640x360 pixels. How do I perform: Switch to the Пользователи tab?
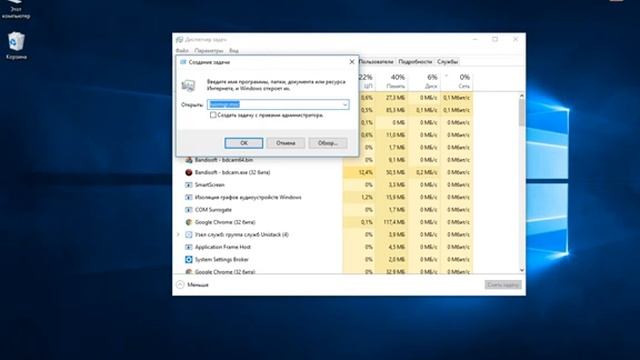[376, 62]
